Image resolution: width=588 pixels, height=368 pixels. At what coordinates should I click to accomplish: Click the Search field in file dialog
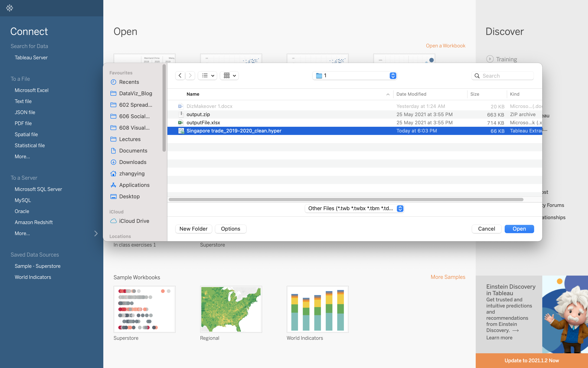[x=502, y=76]
